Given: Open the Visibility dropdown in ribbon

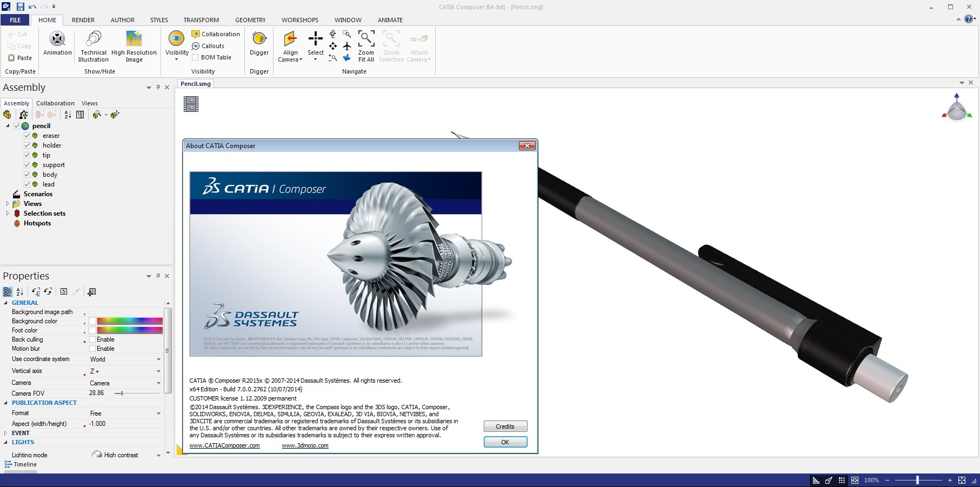Looking at the screenshot, I should click(x=177, y=59).
